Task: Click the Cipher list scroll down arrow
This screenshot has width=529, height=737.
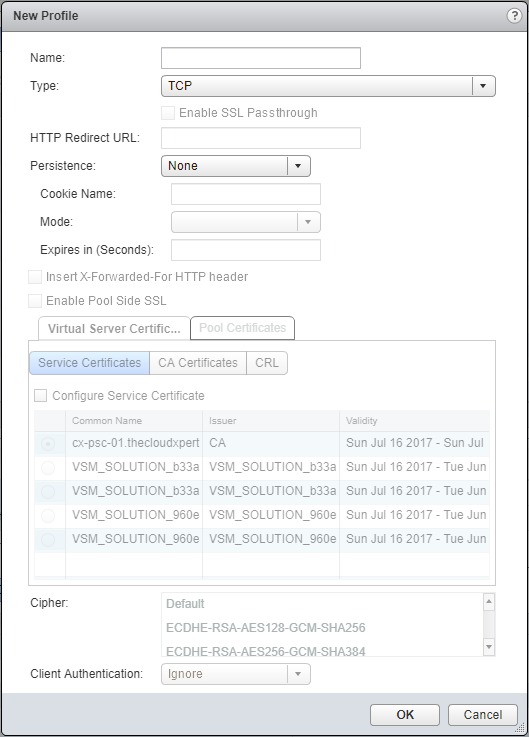Action: (x=489, y=648)
